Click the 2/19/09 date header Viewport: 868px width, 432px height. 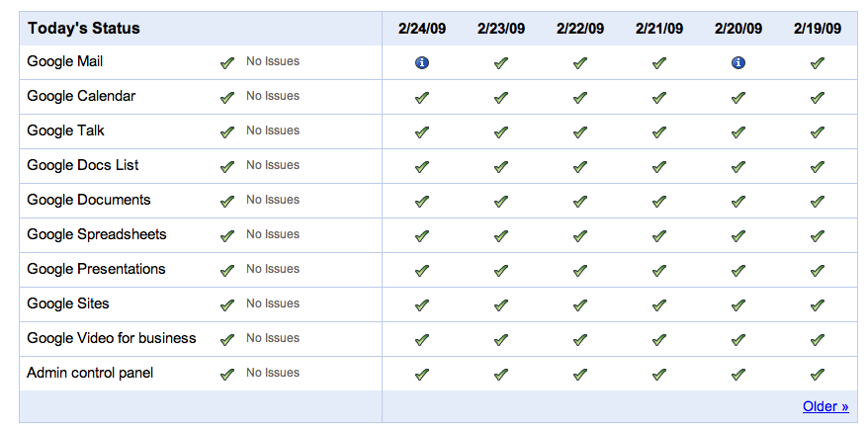[x=817, y=29]
